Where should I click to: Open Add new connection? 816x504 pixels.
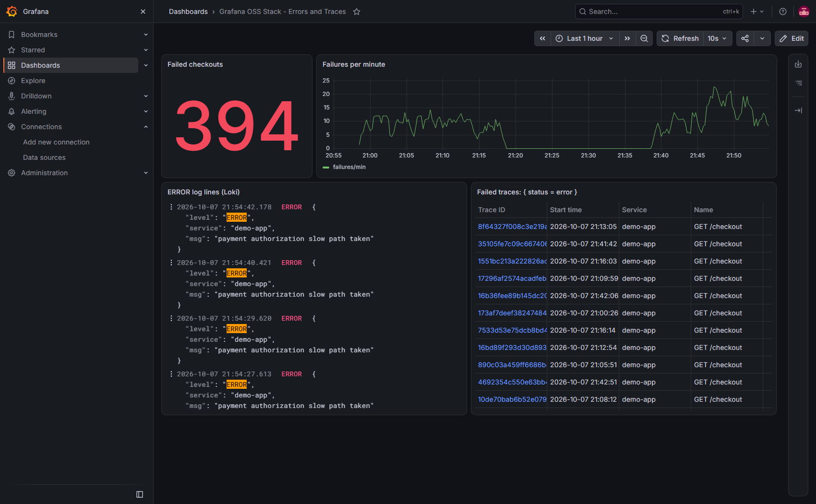click(56, 142)
